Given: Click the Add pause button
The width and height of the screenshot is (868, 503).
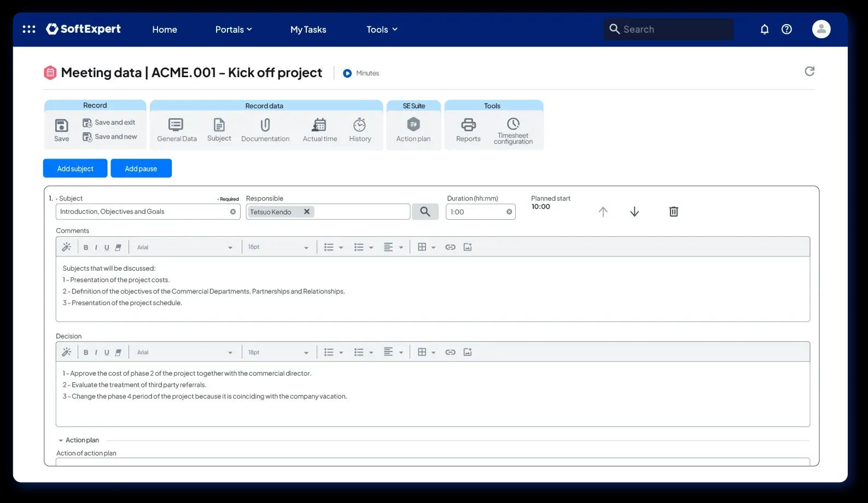Looking at the screenshot, I should coord(141,168).
